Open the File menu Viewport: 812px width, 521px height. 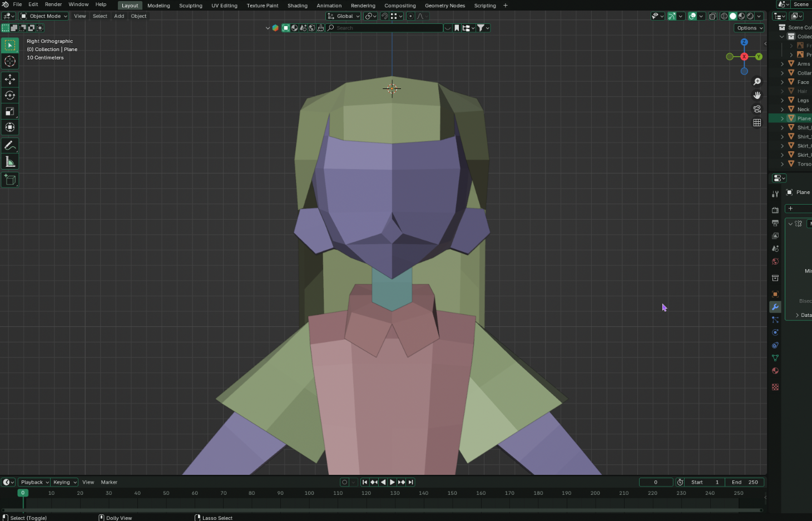[x=17, y=4]
